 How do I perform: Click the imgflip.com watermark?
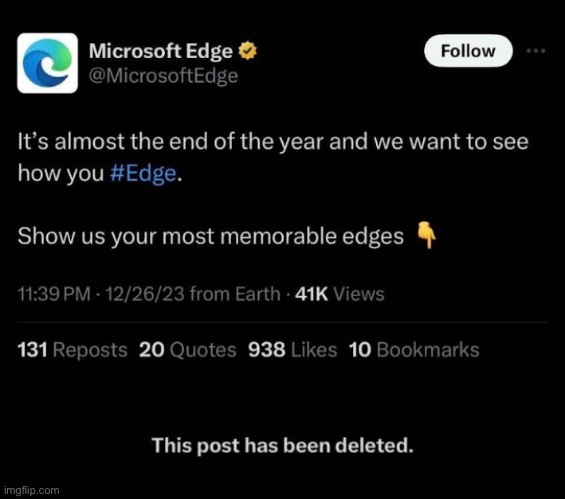[32, 490]
